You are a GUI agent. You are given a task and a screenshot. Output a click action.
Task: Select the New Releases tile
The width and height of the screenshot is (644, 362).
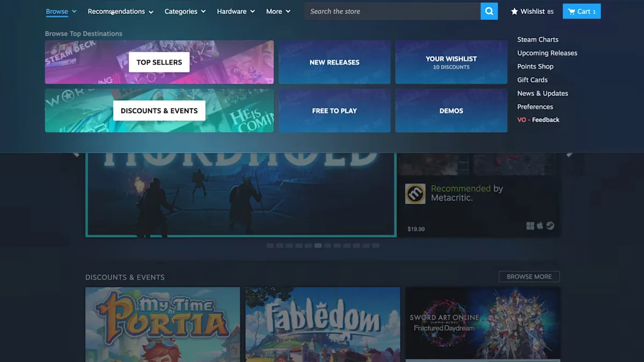coord(334,62)
